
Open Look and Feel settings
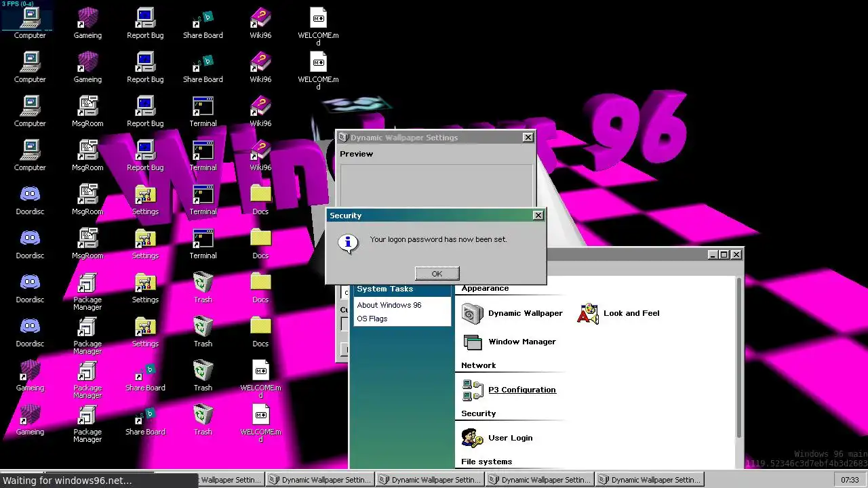pos(618,313)
